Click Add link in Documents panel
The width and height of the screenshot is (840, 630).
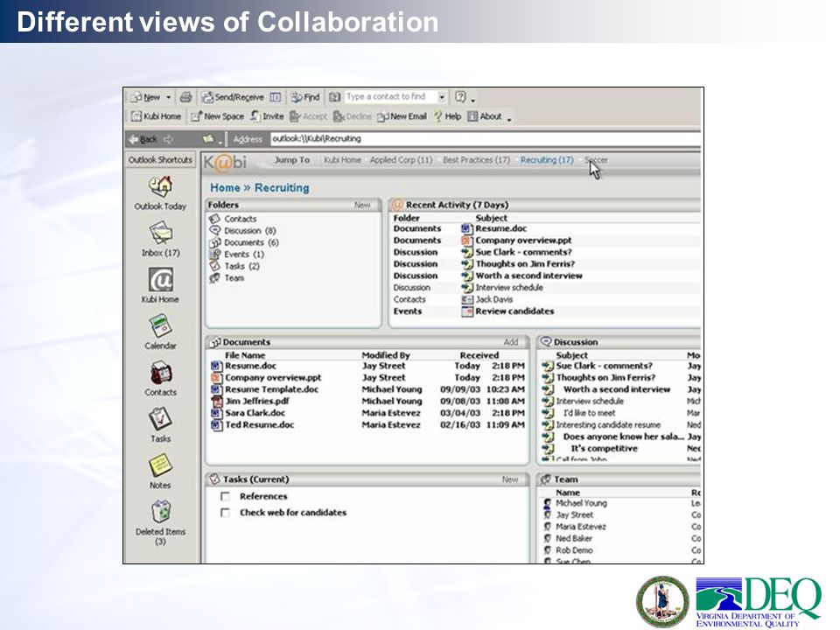coord(511,342)
